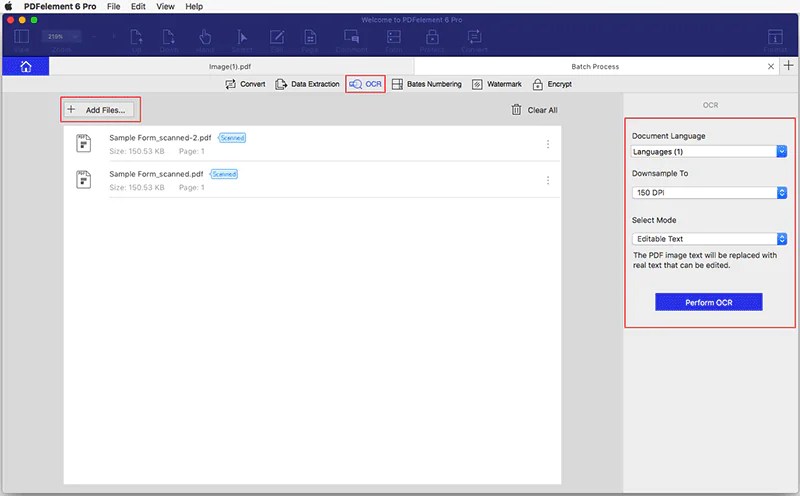The height and width of the screenshot is (496, 800).
Task: Open the View menu
Action: click(x=165, y=6)
